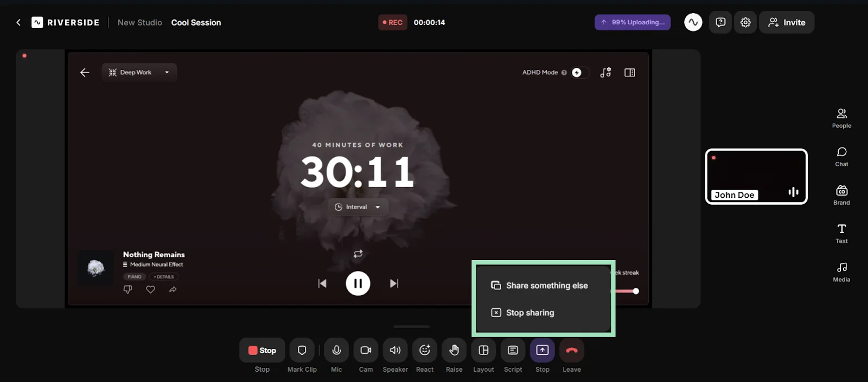Click the PIANO tag

pos(135,276)
